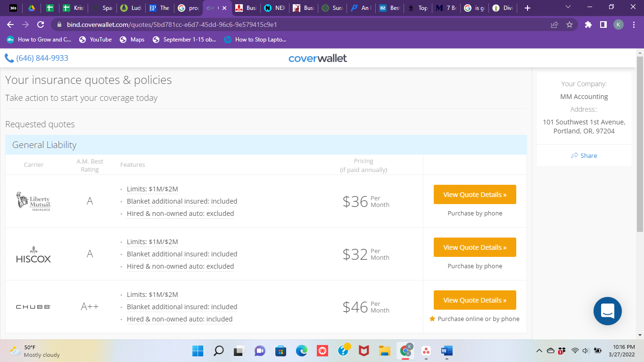Click Hiscox 'Hired & non-owned auto: excluded' text
This screenshot has width=644, height=362.
click(181, 266)
